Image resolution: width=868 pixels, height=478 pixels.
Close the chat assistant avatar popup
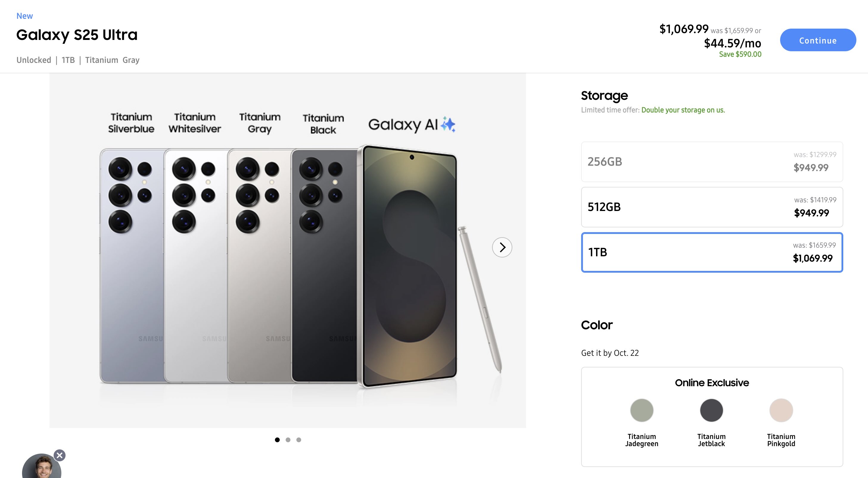tap(60, 455)
